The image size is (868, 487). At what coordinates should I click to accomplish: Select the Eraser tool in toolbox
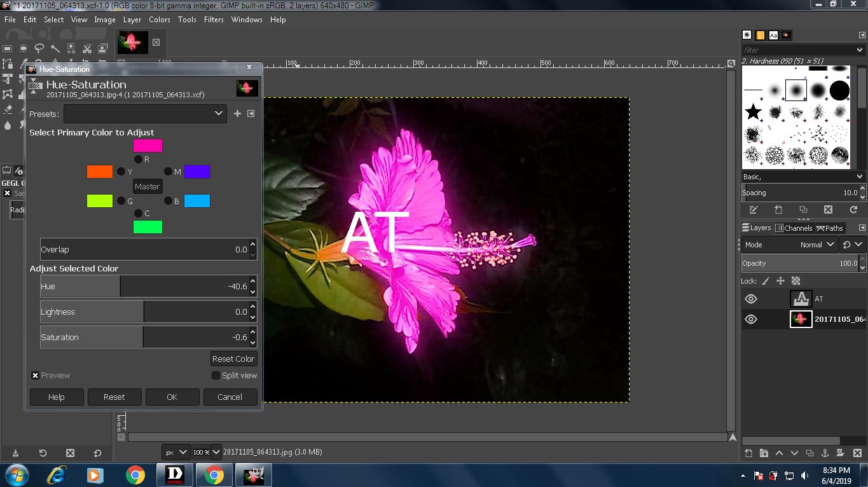click(x=8, y=110)
